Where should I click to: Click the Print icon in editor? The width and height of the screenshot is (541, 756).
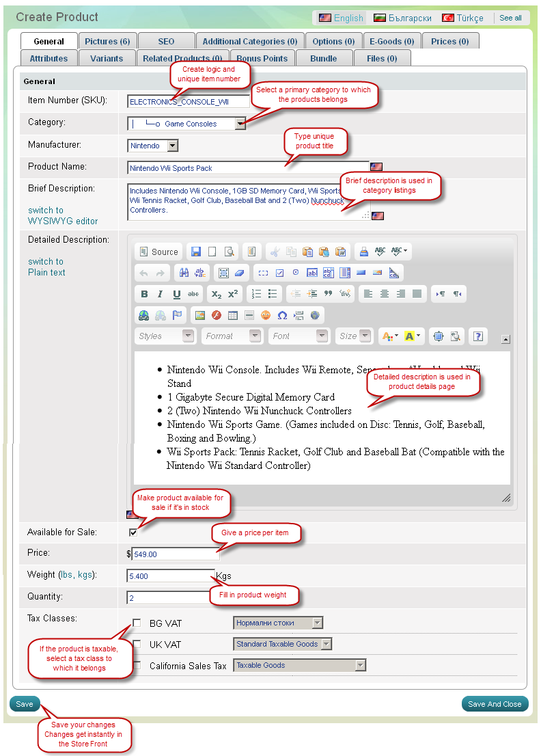click(x=363, y=252)
